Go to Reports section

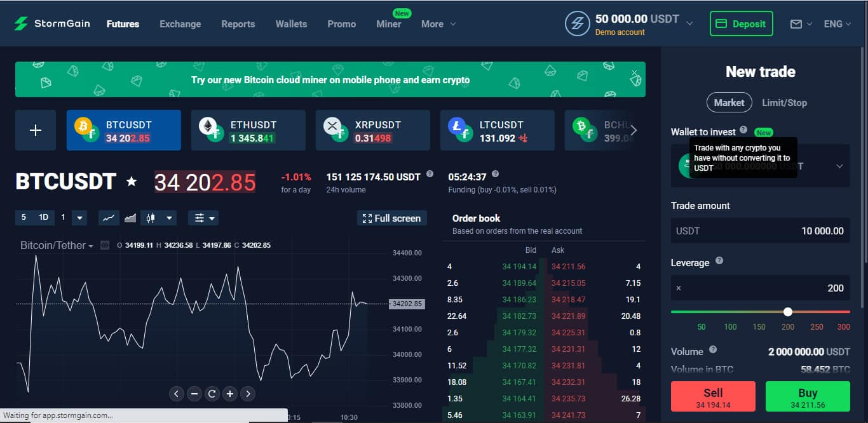point(238,24)
